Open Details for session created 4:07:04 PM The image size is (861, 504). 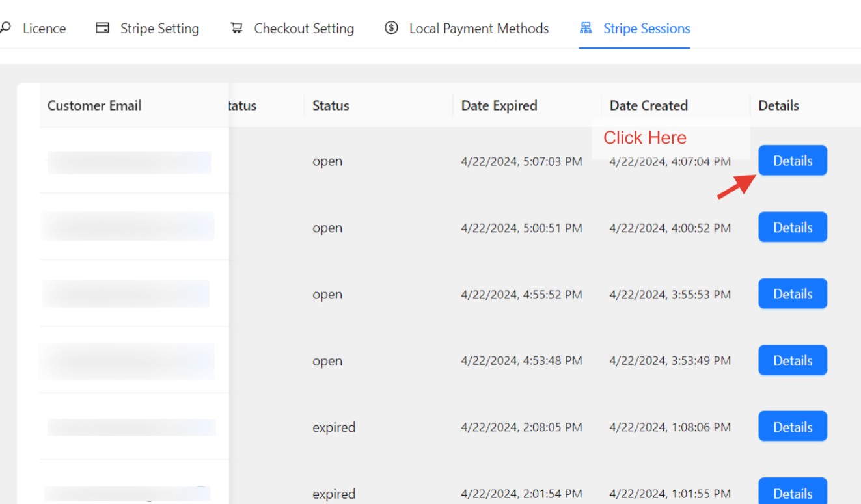pyautogui.click(x=792, y=161)
